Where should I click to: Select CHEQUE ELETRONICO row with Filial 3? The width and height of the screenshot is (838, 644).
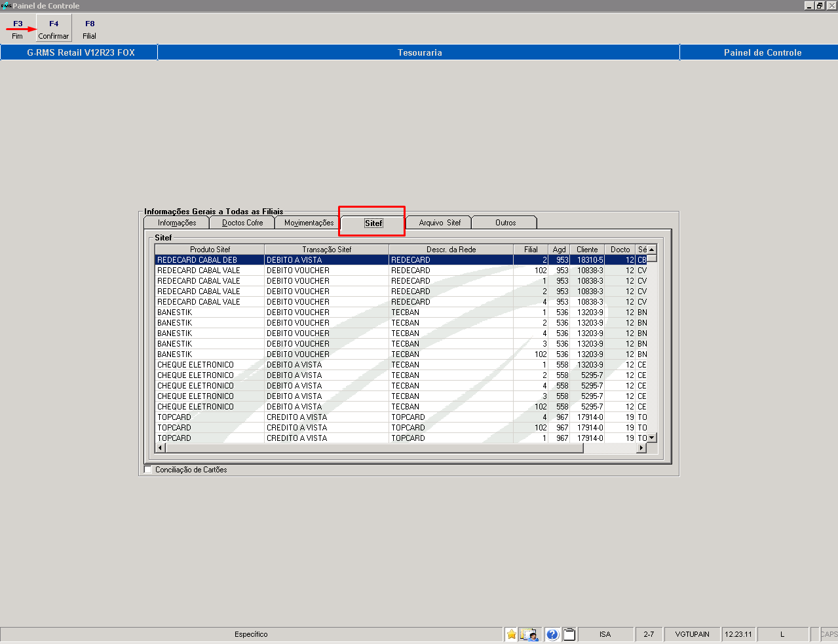[x=400, y=396]
